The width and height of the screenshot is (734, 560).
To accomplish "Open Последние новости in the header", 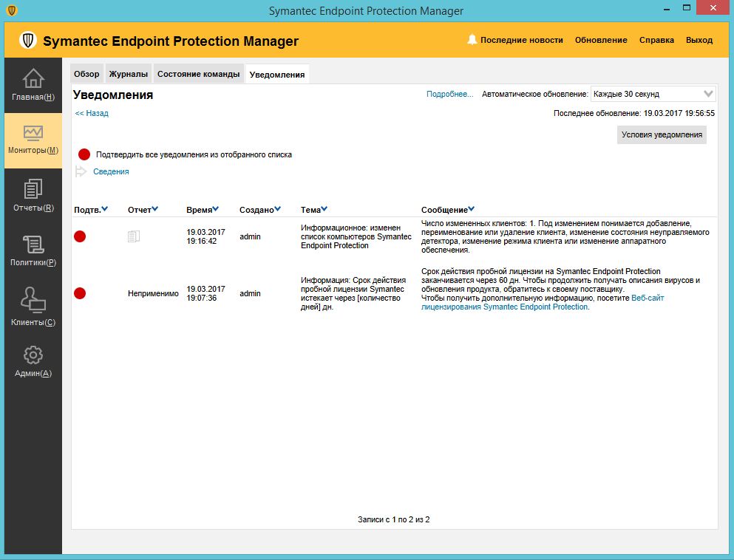I will (521, 40).
